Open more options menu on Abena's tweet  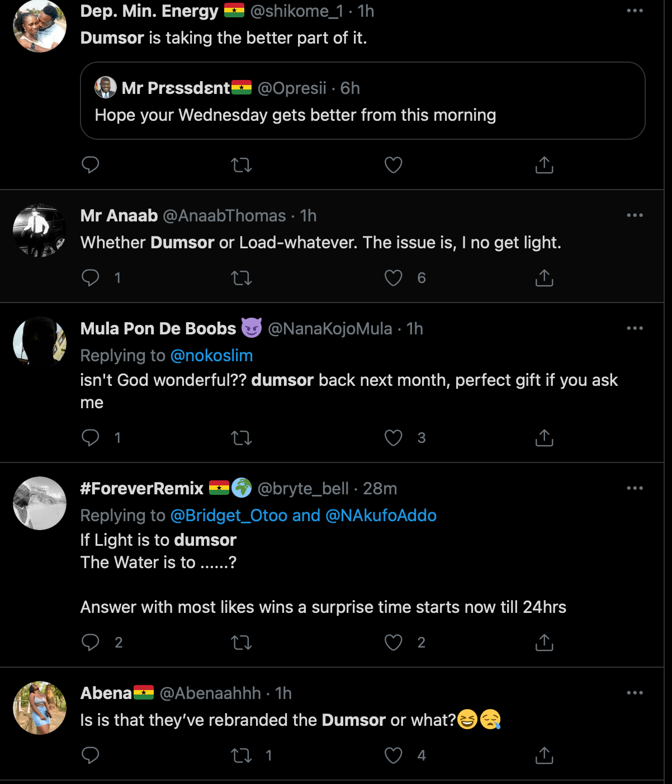pos(635,693)
